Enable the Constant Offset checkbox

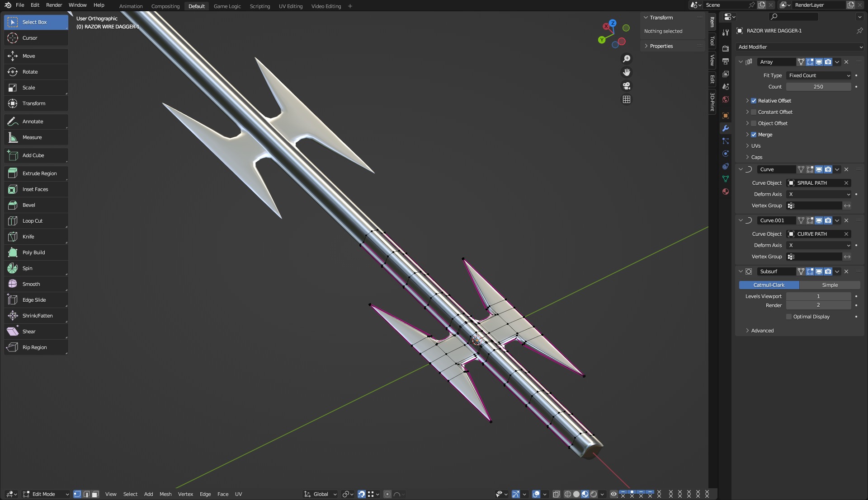754,112
